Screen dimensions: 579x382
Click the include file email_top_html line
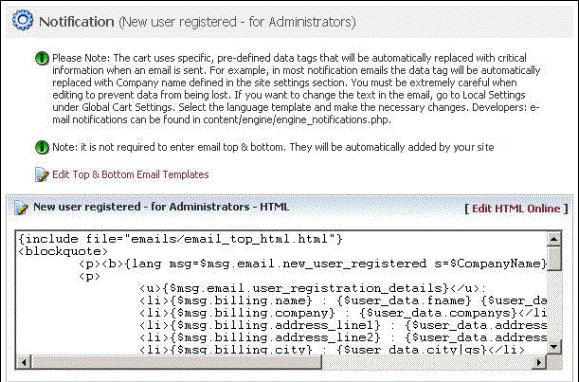click(181, 239)
